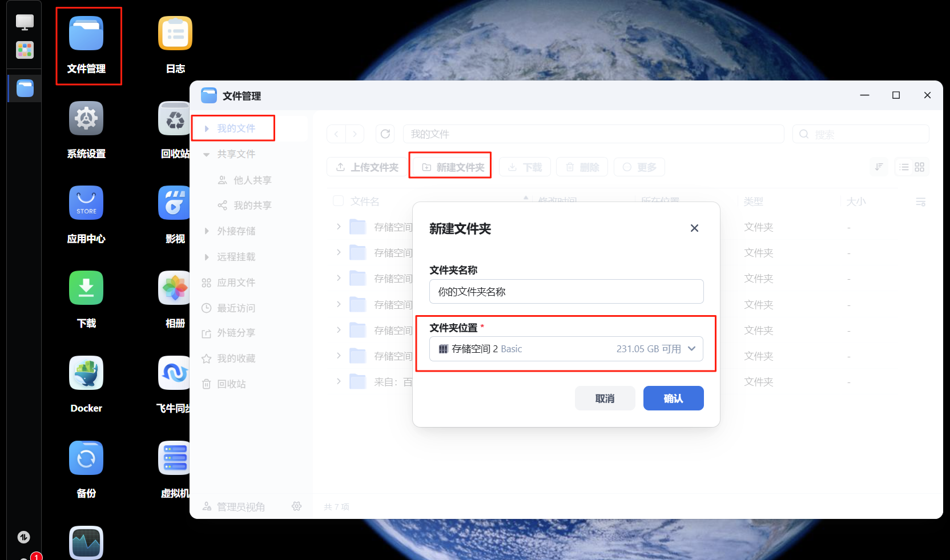This screenshot has height=560, width=950.
Task: Click the 共 7 项 status text
Action: click(x=336, y=507)
